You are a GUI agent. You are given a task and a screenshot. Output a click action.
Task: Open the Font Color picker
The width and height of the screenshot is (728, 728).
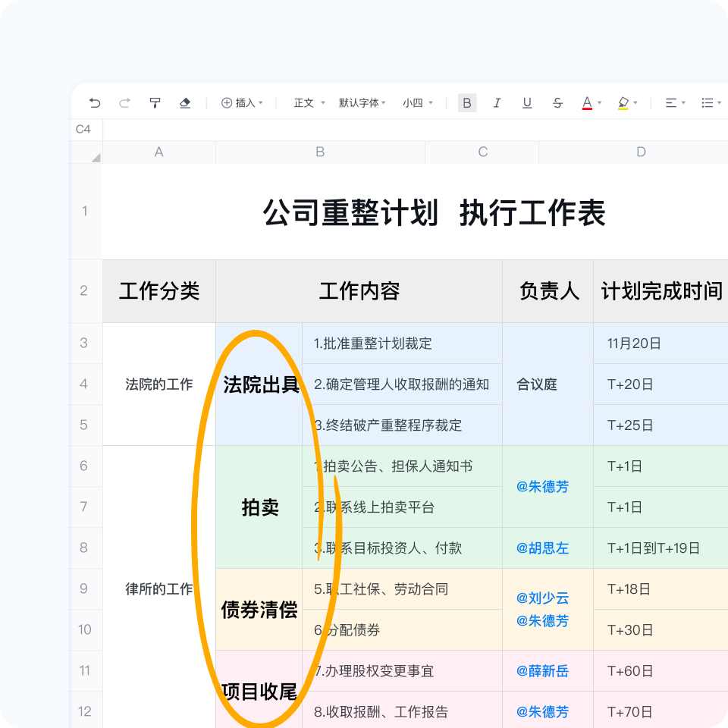click(x=589, y=103)
